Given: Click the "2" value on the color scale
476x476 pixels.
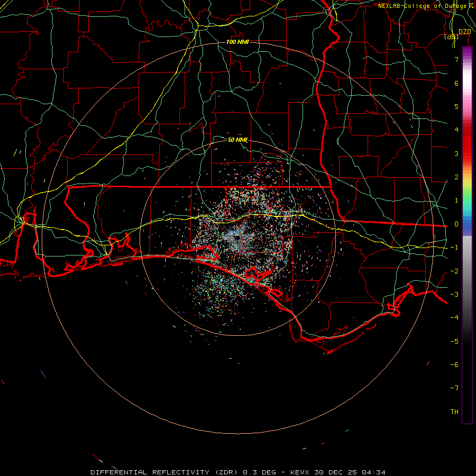Looking at the screenshot, I should tap(456, 177).
